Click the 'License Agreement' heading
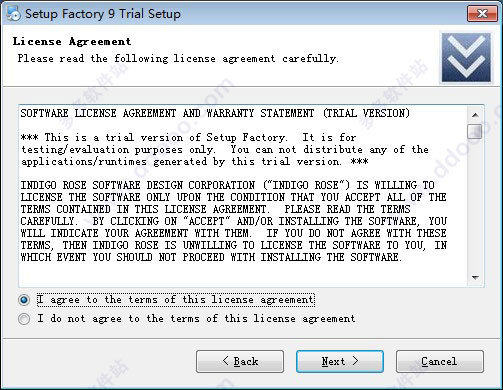Screen dimensions: 503x390 pyautogui.click(x=72, y=42)
